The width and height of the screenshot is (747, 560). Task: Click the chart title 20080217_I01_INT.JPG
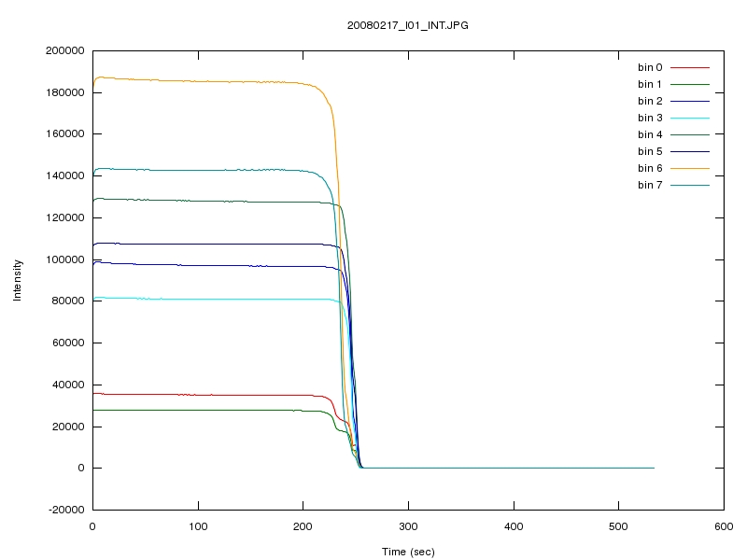pos(407,25)
